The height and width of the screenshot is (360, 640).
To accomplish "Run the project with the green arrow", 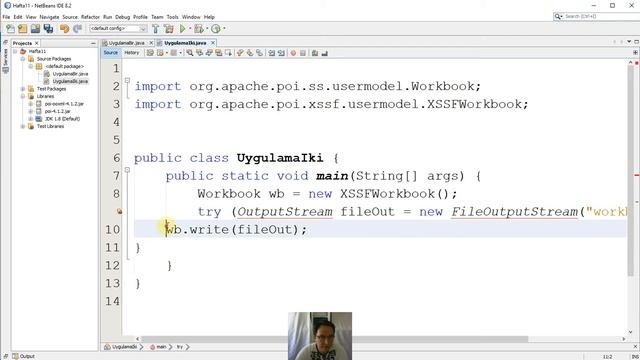I will (182, 29).
